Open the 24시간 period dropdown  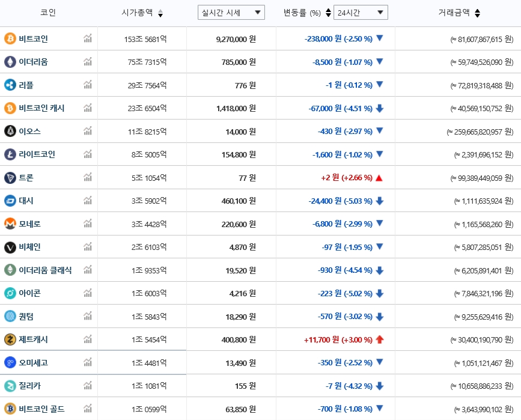361,12
